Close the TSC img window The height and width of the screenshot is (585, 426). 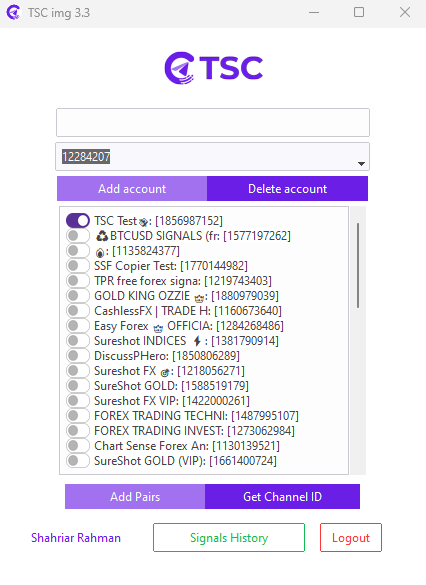[405, 12]
